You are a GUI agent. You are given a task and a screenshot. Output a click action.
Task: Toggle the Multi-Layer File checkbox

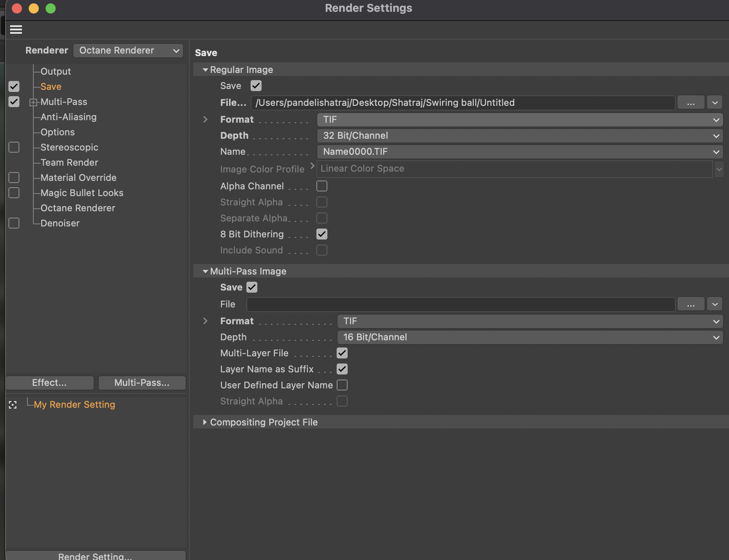click(x=342, y=353)
